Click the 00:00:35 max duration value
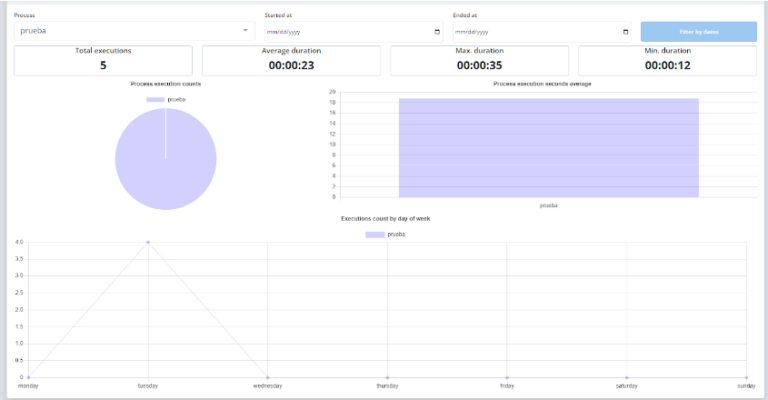The image size is (768, 400). point(480,66)
